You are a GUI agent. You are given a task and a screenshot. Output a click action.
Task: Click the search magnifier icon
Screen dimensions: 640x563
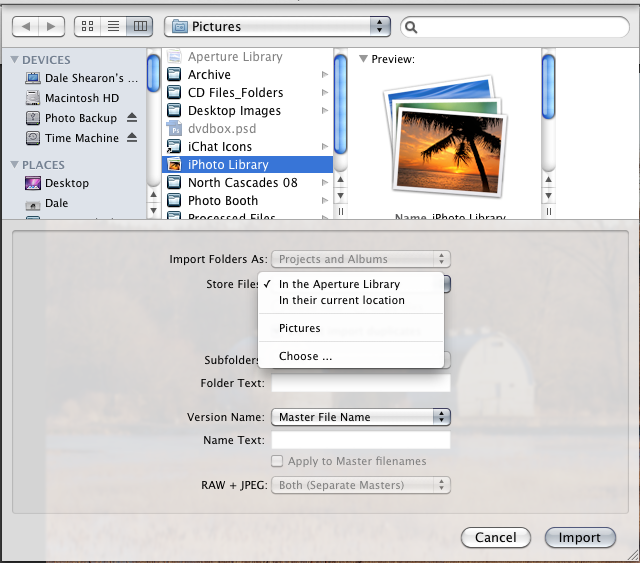coord(411,27)
